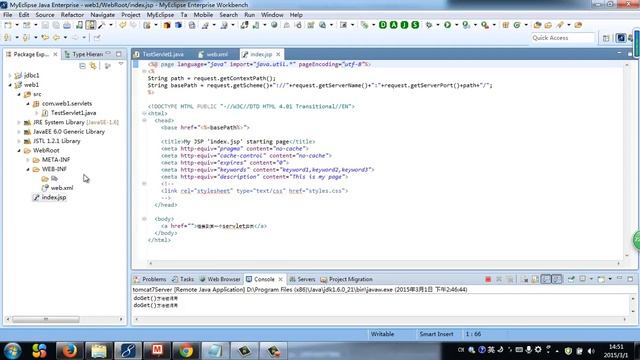Click the Back navigation yellow arrow icon
Image resolution: width=640 pixels, height=360 pixels.
[x=56, y=38]
